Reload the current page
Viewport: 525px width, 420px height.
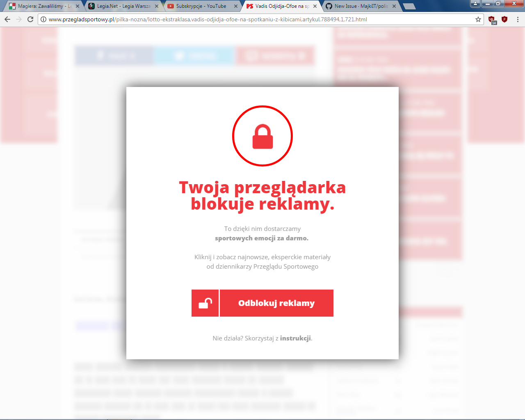click(x=30, y=19)
